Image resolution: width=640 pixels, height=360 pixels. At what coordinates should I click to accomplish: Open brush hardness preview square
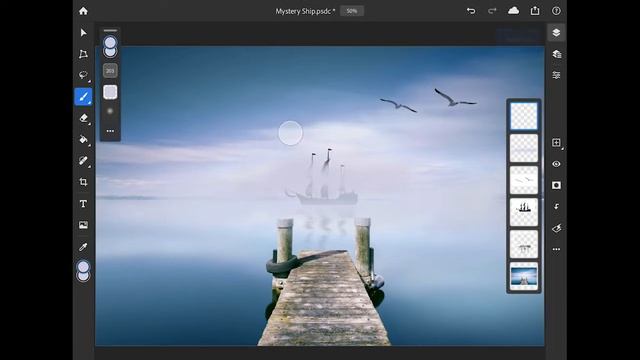tap(110, 92)
